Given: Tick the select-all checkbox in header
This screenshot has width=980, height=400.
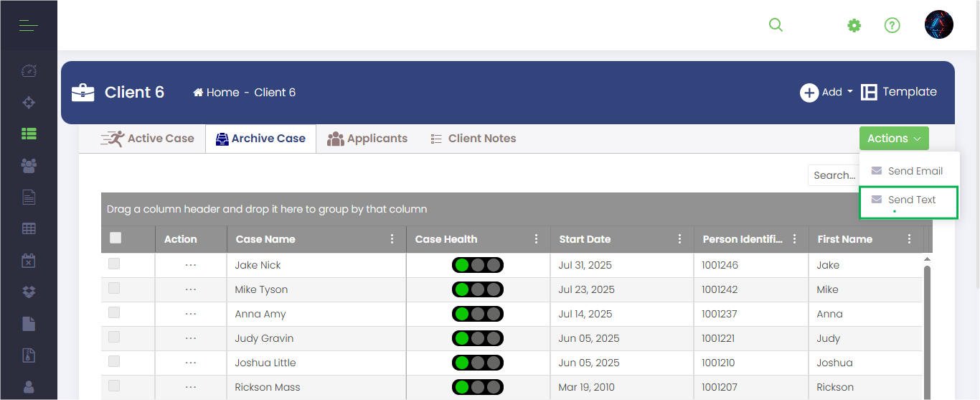Looking at the screenshot, I should [116, 238].
